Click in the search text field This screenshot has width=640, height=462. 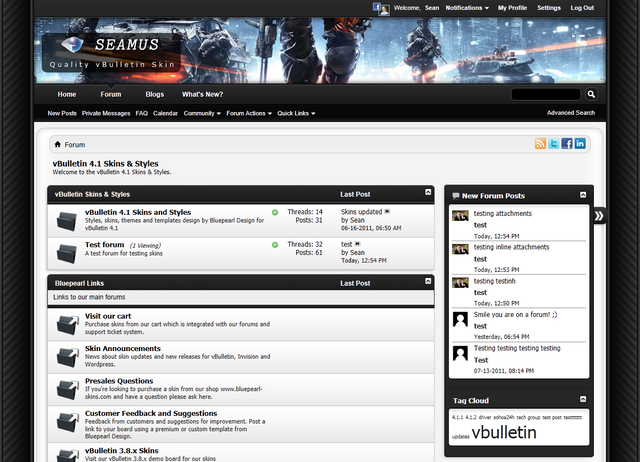click(x=546, y=94)
